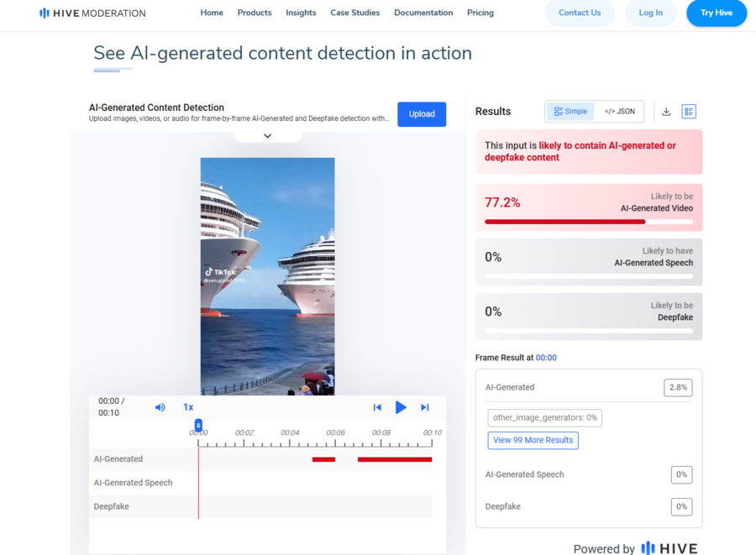Play the uploaded video

(401, 407)
